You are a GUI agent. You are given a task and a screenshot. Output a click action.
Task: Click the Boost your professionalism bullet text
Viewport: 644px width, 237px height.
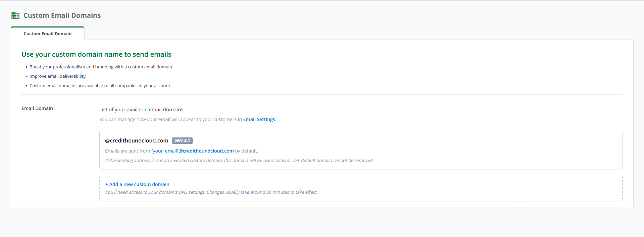(x=101, y=67)
